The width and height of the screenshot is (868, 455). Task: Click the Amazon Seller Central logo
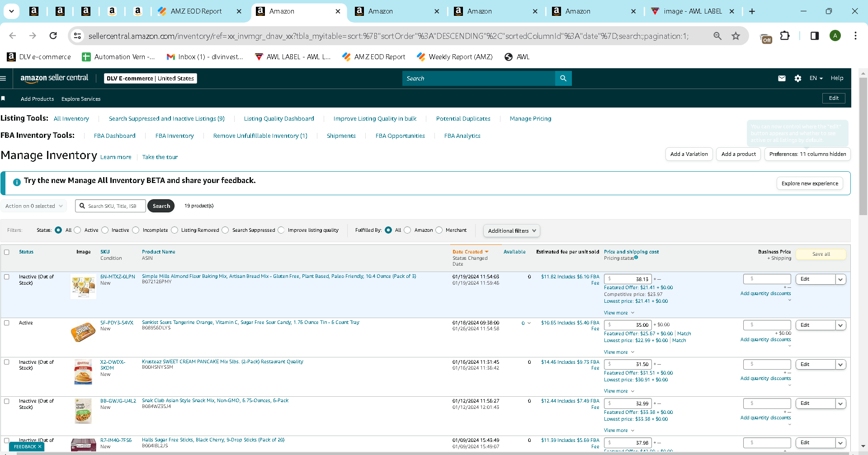click(x=54, y=78)
